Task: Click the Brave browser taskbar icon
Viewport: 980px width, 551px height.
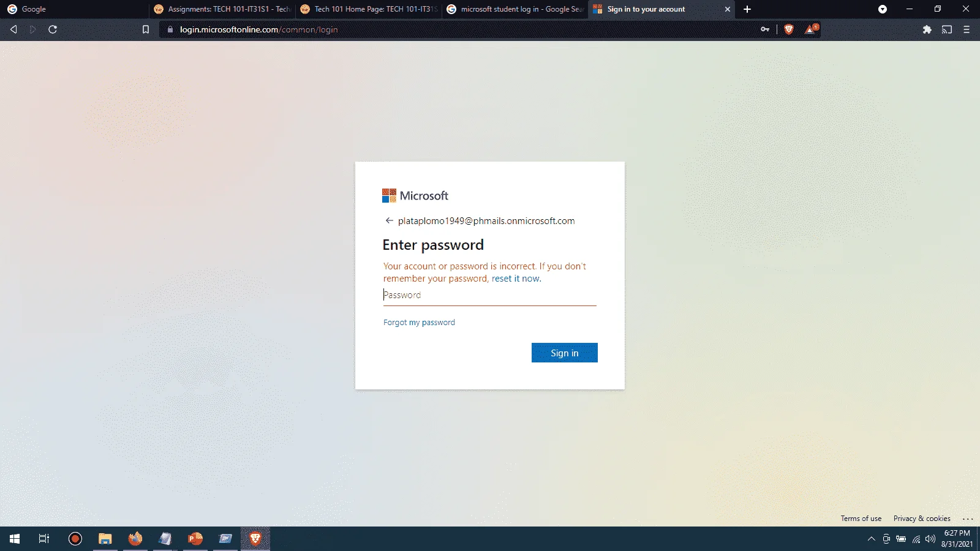Action: click(255, 539)
